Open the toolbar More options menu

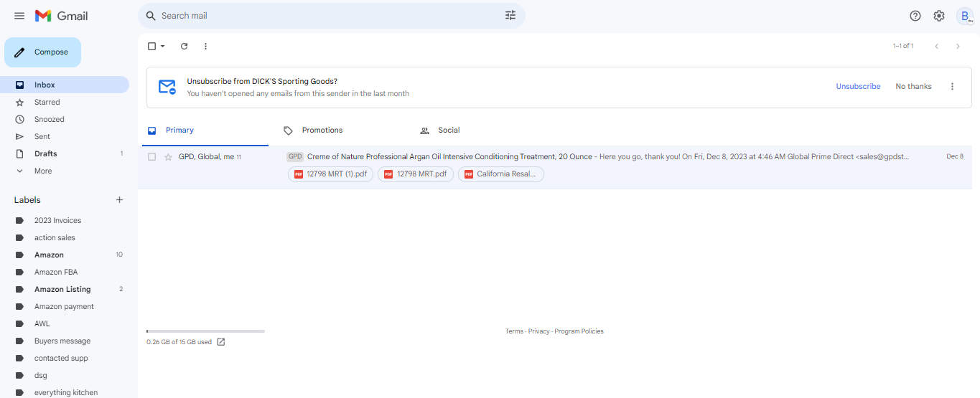point(205,46)
